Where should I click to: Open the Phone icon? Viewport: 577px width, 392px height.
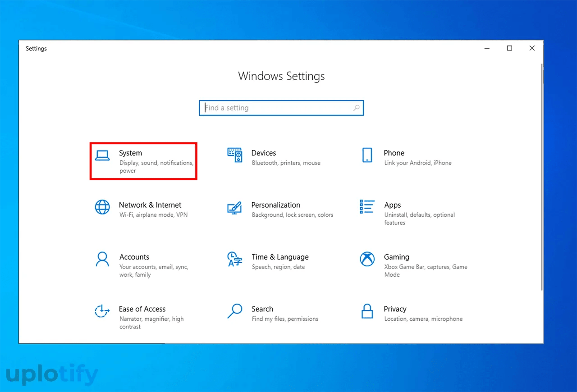tap(367, 155)
